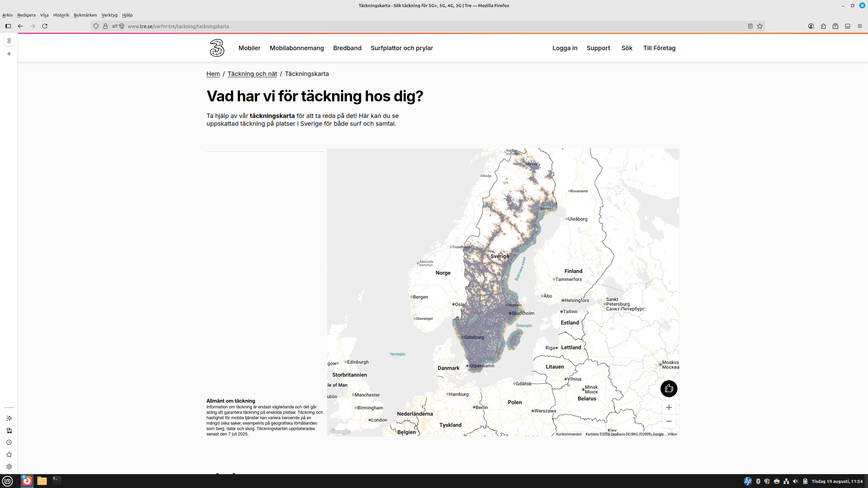This screenshot has width=868, height=488.
Task: Open the synced tabs toolbar icon
Action: coord(848,26)
